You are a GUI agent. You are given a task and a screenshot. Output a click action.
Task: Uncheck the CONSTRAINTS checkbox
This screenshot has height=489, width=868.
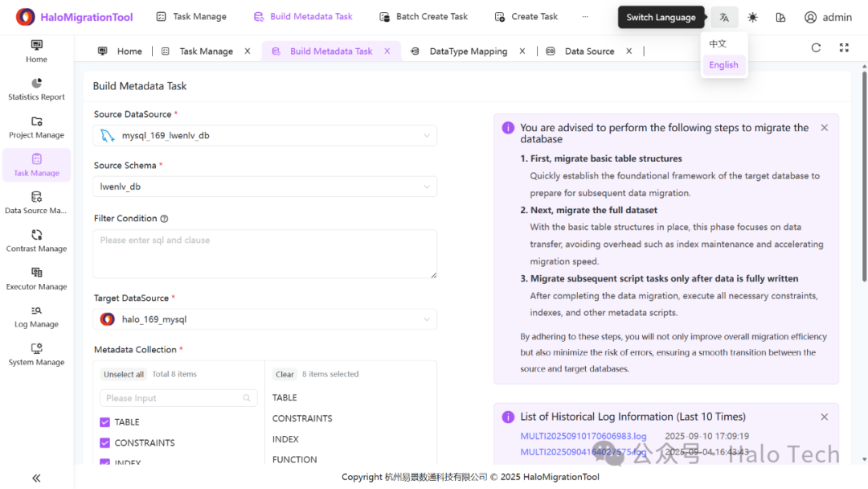[104, 442]
